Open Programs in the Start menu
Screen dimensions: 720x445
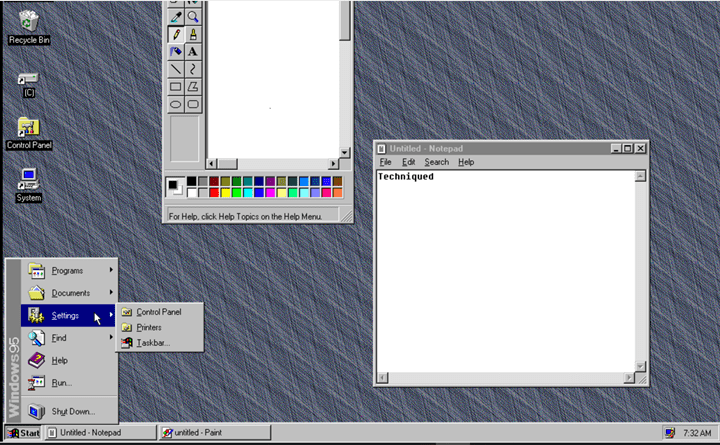coord(69,270)
